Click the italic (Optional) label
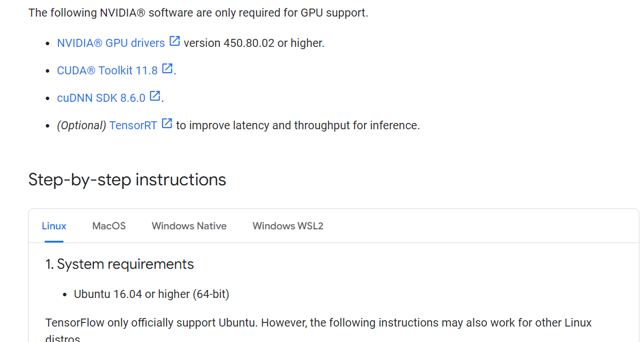The height and width of the screenshot is (342, 644). (x=81, y=125)
